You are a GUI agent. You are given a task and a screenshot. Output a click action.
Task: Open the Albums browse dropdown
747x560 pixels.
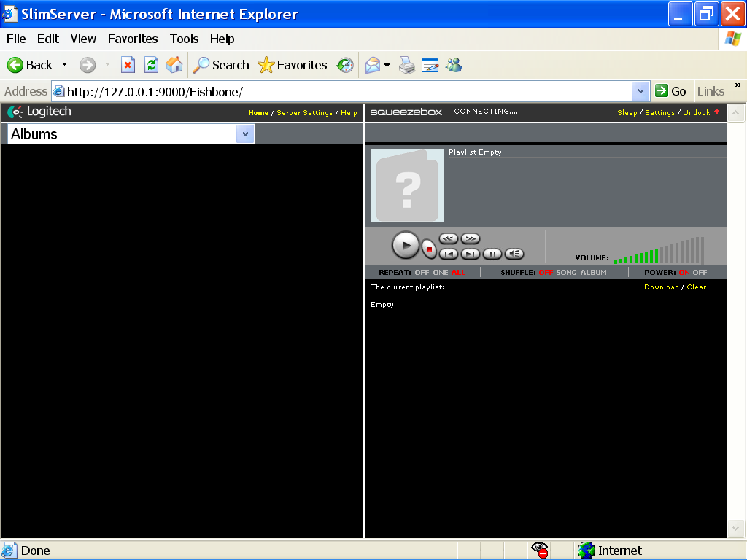point(245,134)
